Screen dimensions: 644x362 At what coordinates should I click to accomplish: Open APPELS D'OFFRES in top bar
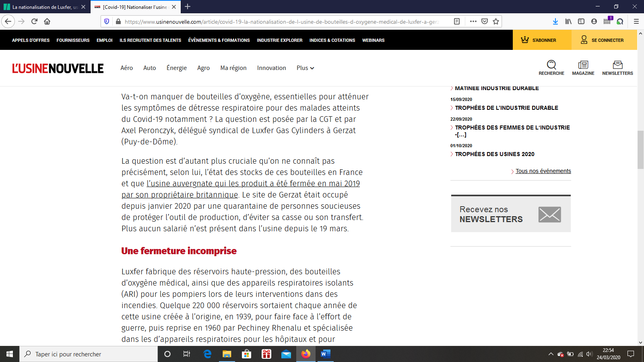pos(31,40)
